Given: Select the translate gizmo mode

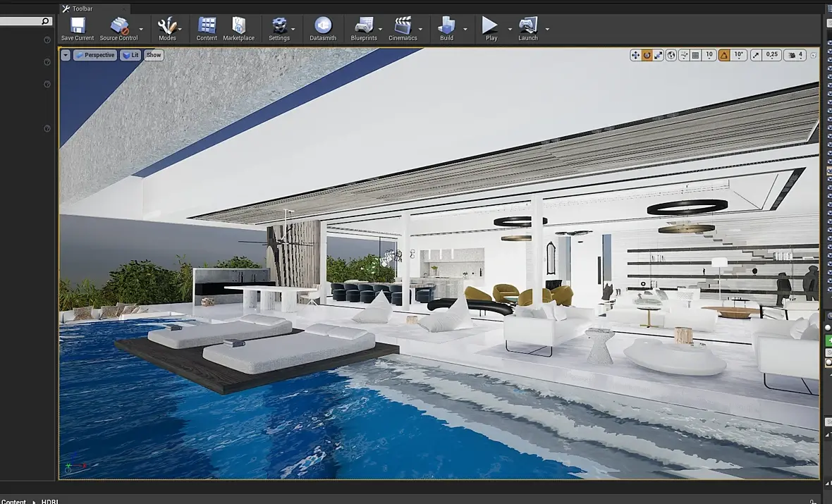Looking at the screenshot, I should pyautogui.click(x=635, y=55).
